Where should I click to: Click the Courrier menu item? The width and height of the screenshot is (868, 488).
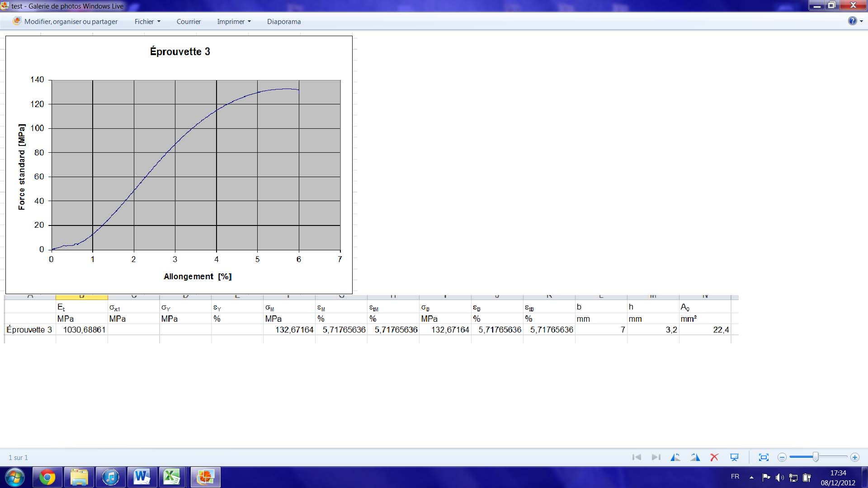click(189, 21)
